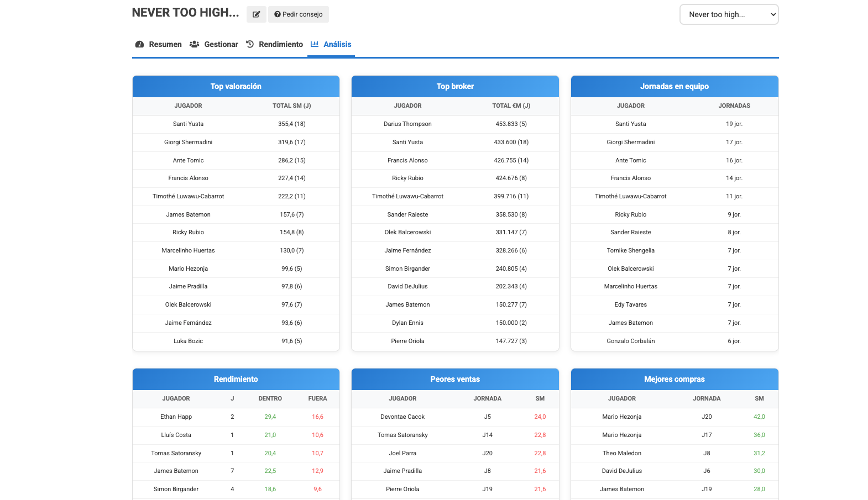Open the Gestionar tab
The height and width of the screenshot is (500, 868).
pos(221,44)
